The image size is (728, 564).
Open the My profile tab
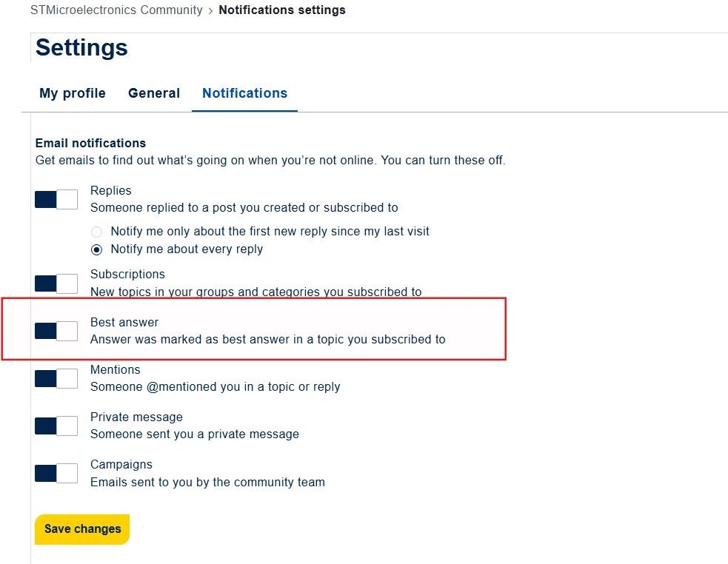(x=73, y=93)
